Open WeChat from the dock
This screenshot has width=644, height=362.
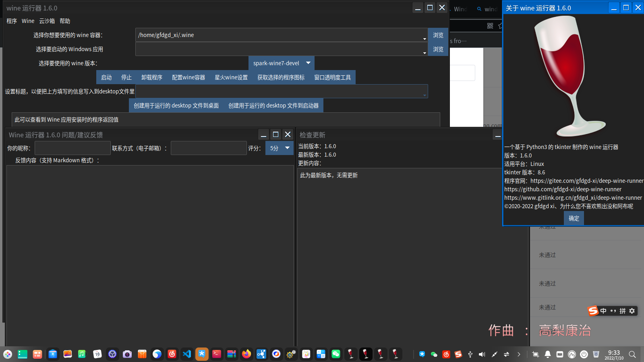[336, 354]
